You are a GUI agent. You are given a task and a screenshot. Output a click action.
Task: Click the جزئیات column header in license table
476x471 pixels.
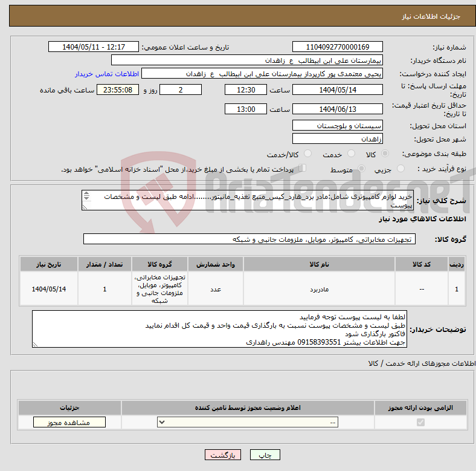(69, 408)
